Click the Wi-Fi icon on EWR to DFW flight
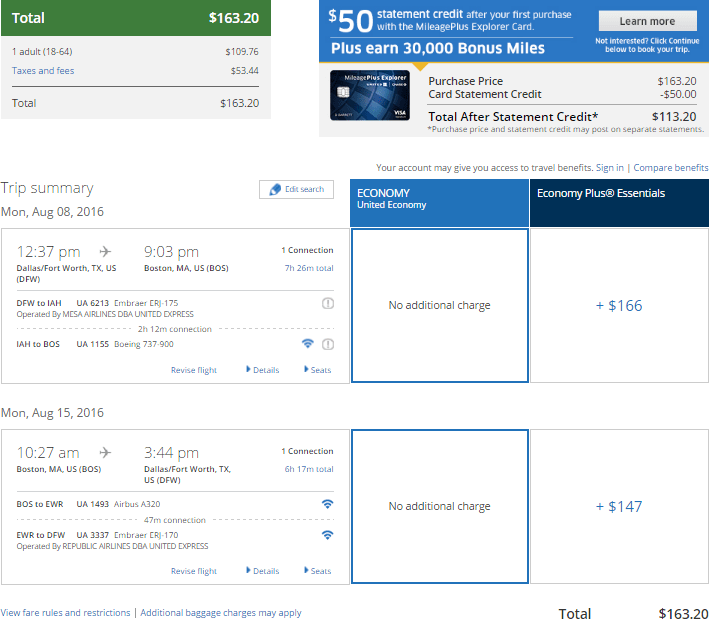716x628 pixels. (x=327, y=535)
